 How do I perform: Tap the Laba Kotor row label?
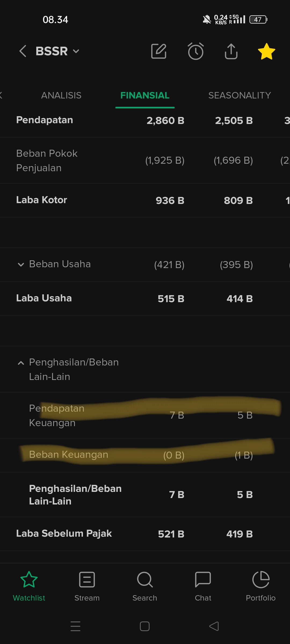click(x=42, y=200)
